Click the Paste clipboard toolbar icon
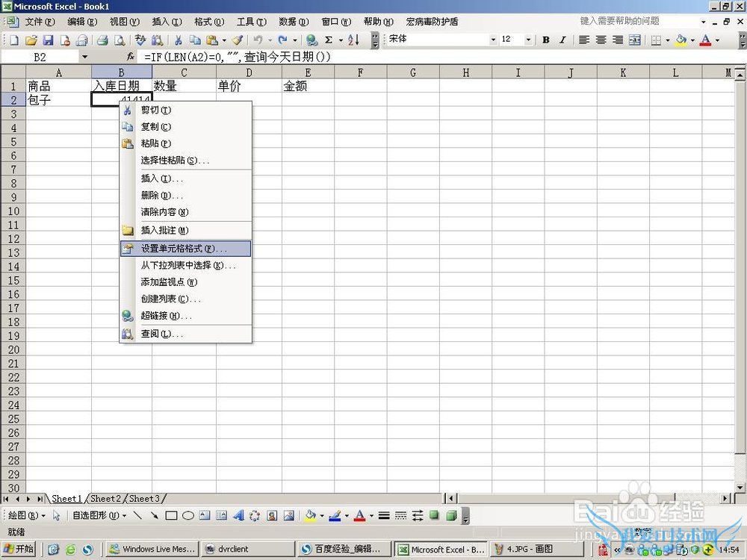Image resolution: width=747 pixels, height=560 pixels. click(212, 40)
